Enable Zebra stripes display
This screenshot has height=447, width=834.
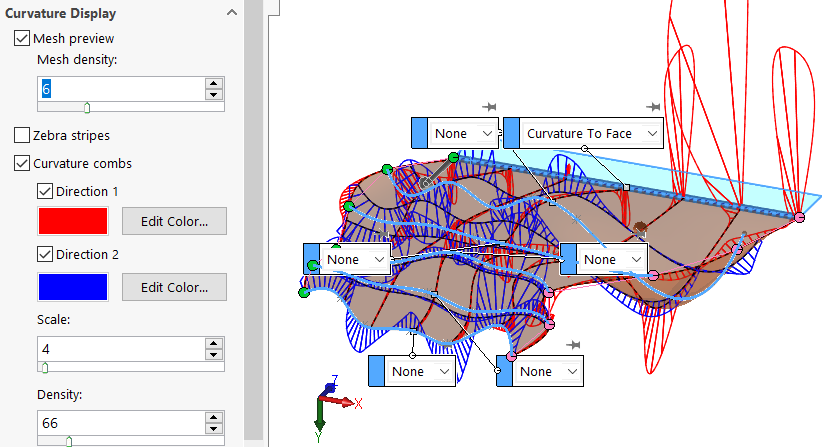(x=22, y=135)
